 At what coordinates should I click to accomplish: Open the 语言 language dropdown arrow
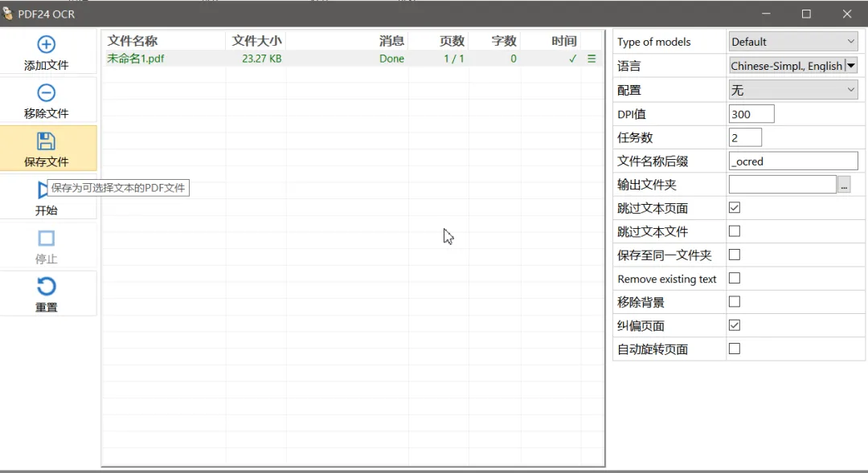tap(851, 66)
